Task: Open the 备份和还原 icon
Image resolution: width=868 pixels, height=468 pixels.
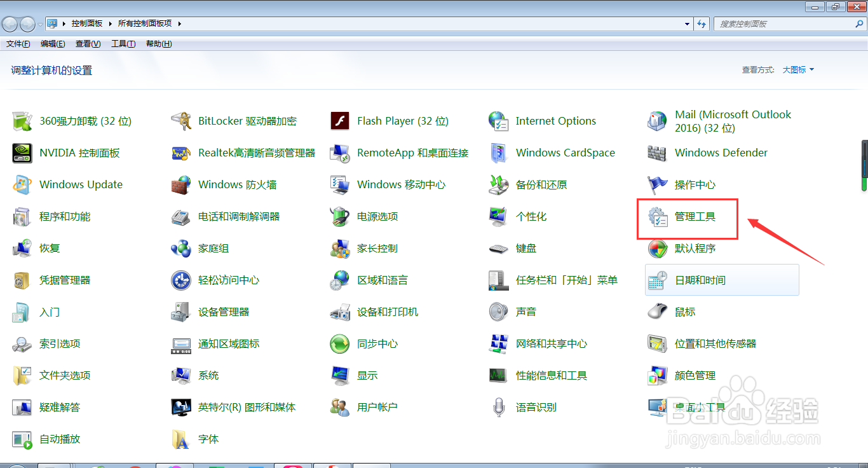Action: (x=499, y=184)
